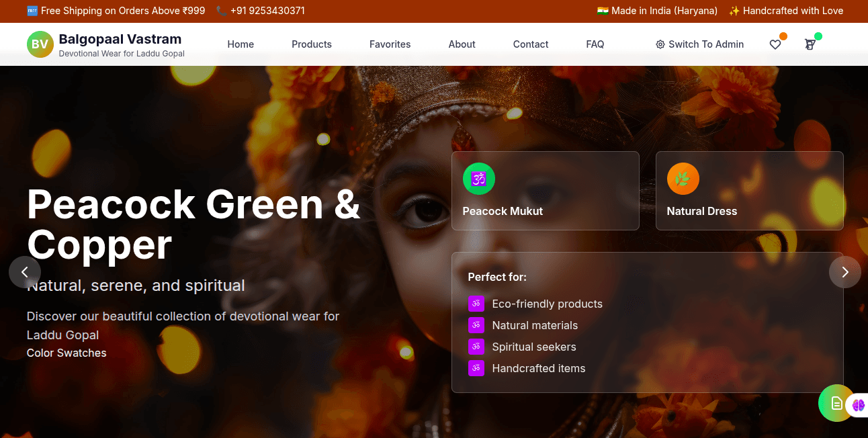Click 'Made in India (Haryana)' text
This screenshot has height=438, width=868.
tap(664, 11)
